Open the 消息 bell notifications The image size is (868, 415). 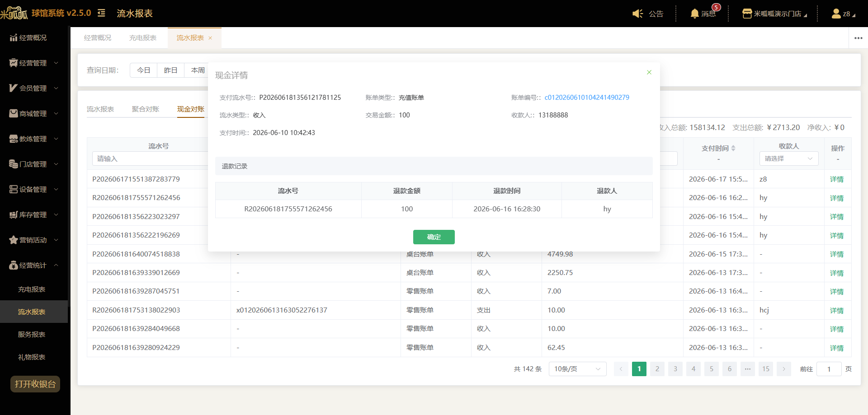tap(694, 14)
